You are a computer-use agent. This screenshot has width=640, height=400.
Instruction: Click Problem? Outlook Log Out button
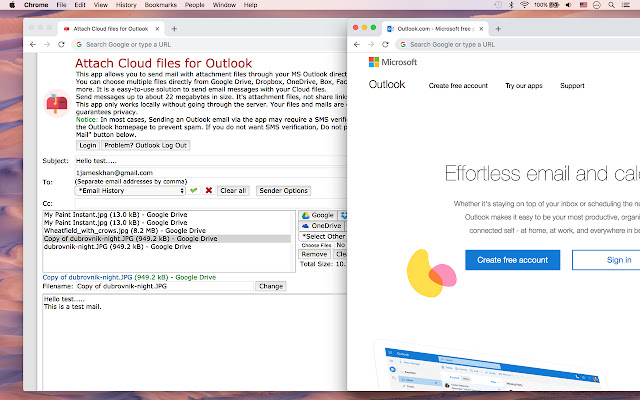(x=145, y=145)
